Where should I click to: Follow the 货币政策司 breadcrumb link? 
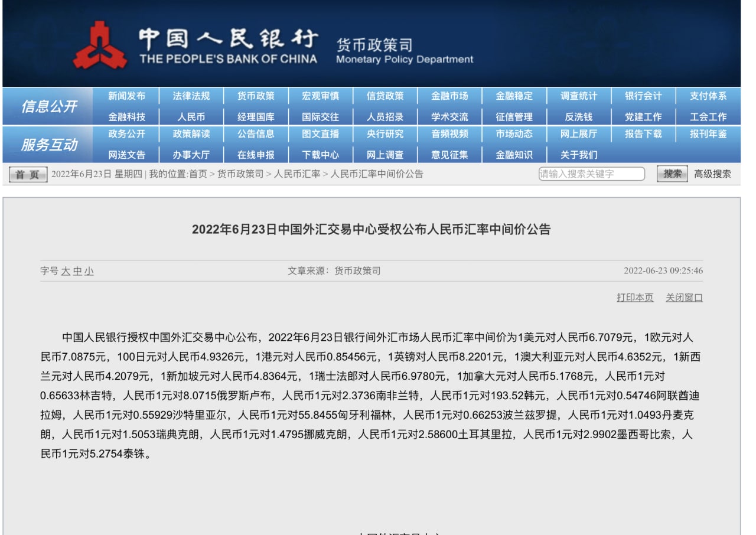coord(240,174)
